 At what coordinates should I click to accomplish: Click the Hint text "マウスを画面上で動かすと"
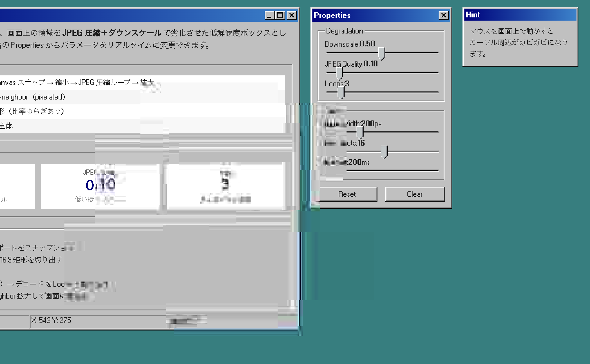click(511, 31)
